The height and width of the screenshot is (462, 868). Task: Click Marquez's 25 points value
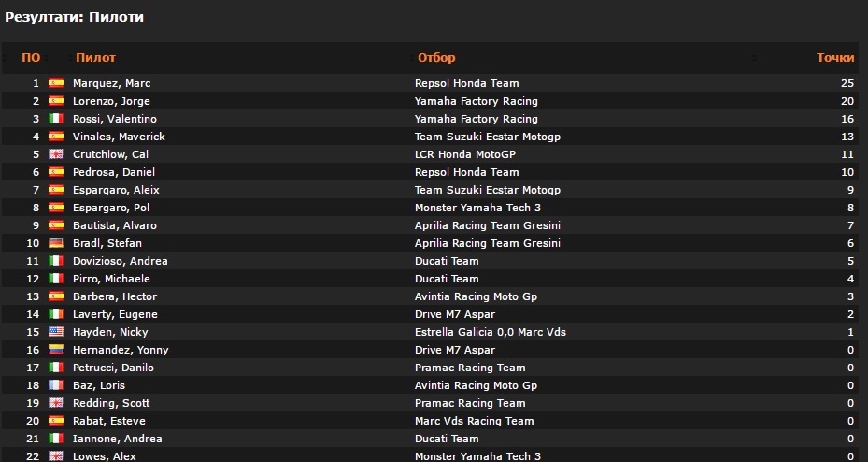pyautogui.click(x=847, y=83)
